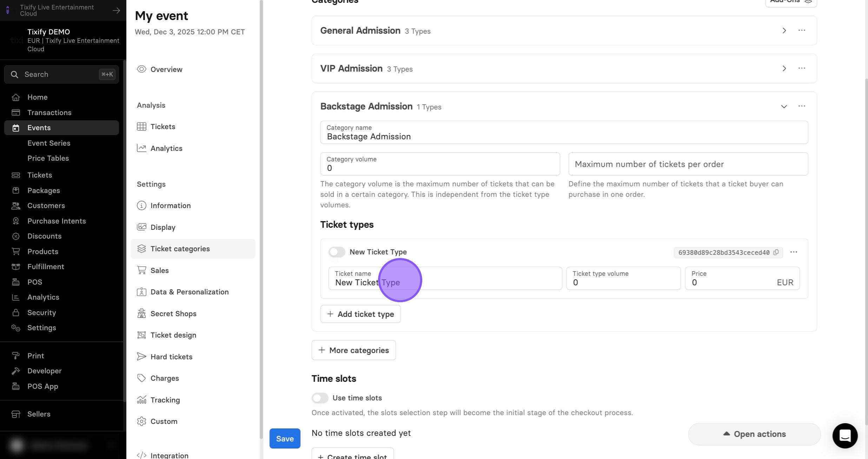Click the Category name input field
The width and height of the screenshot is (868, 459).
click(564, 132)
